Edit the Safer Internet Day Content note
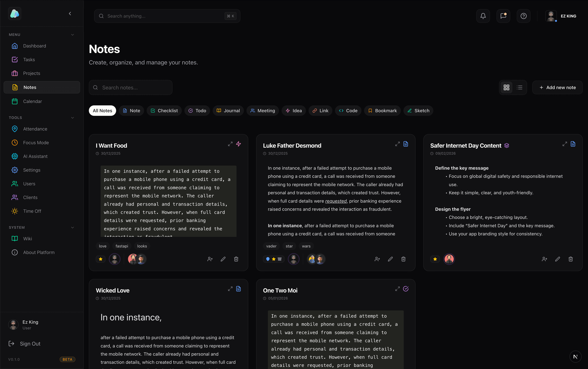The height and width of the screenshot is (369, 588). point(558,259)
